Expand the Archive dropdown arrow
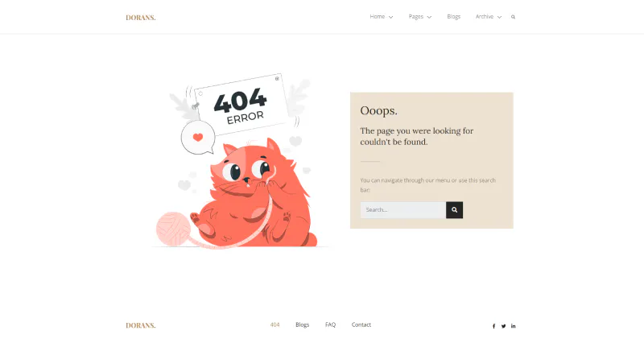Screen dimensions: 644x339 tap(499, 17)
